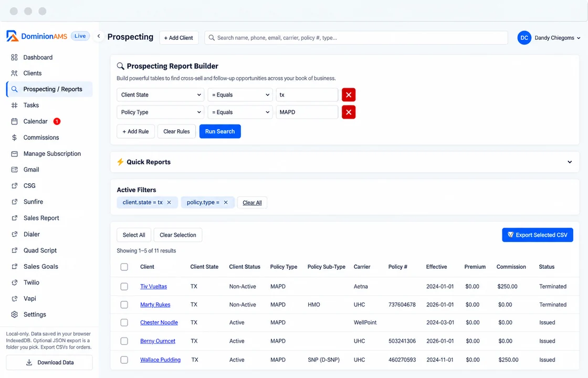The height and width of the screenshot is (378, 588).
Task: Open the Chester Noodle client link
Action: point(159,322)
